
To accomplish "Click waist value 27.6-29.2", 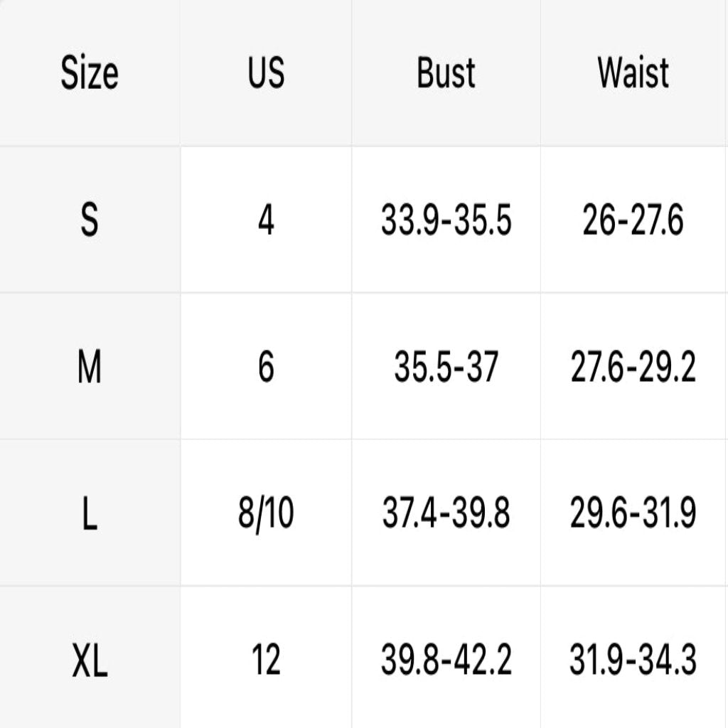I will 633,367.
